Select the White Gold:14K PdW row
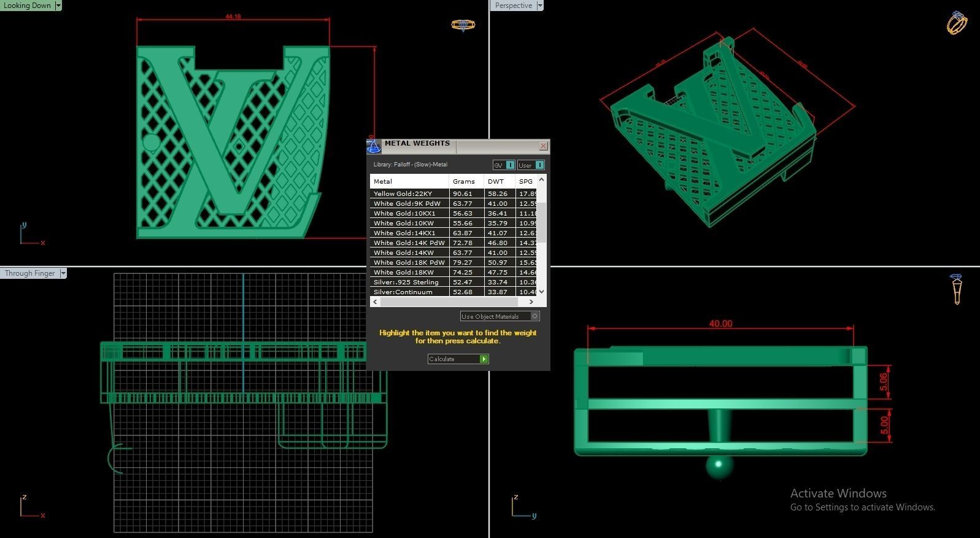 453,243
